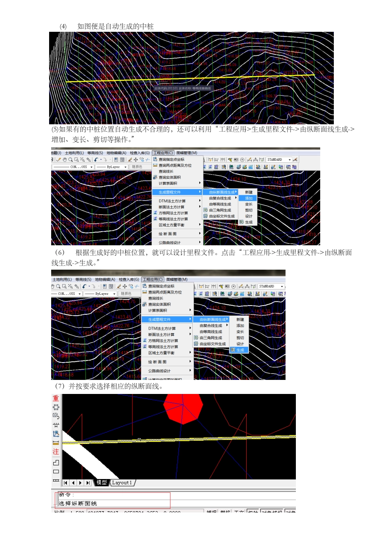Choose 添加 in the middle submenu
This screenshot has width=392, height=555.
248,198
